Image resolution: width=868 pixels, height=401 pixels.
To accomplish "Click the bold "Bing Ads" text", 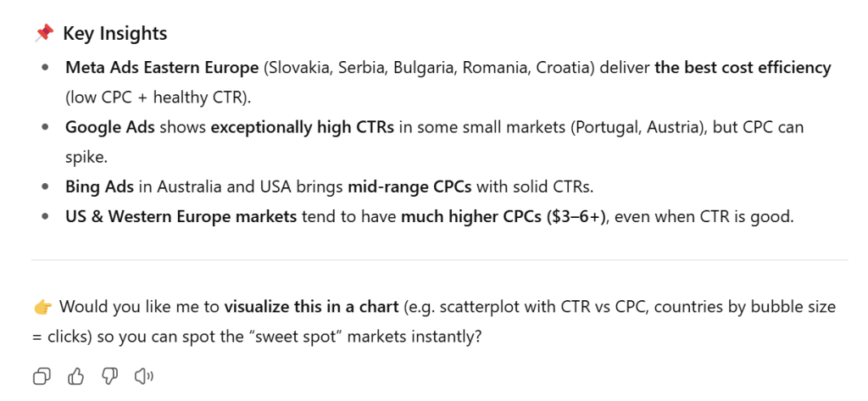I will click(95, 187).
